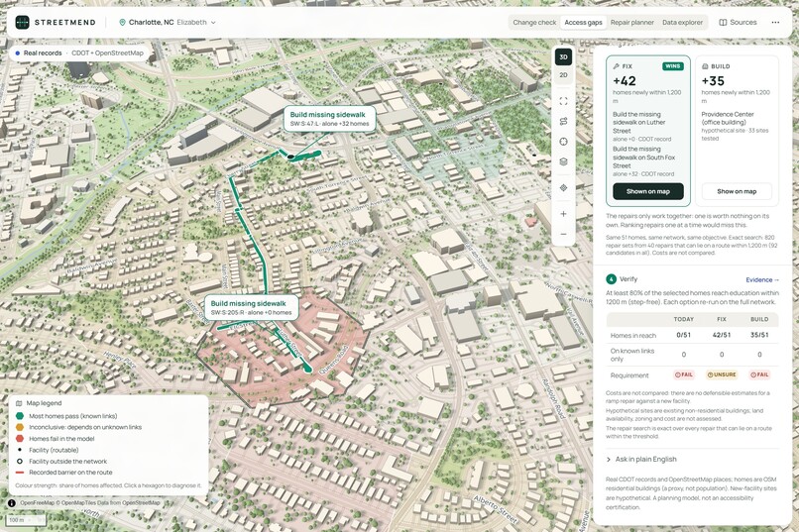799x532 pixels.
Task: Click the Build missing sidewalk SW:S:47:L label
Action: point(329,119)
